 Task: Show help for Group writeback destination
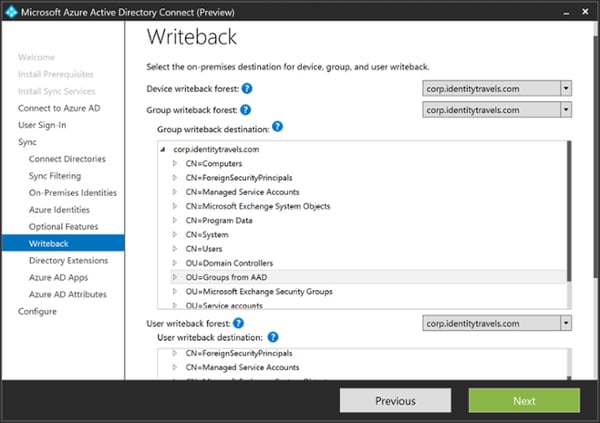(277, 126)
